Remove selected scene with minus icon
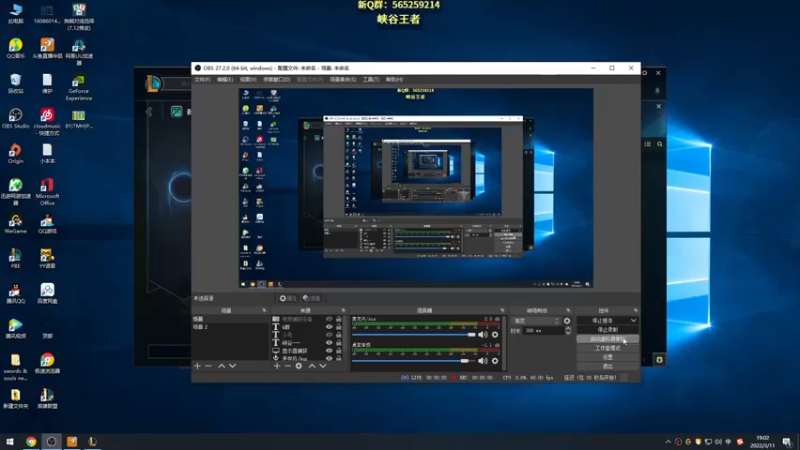 208,366
